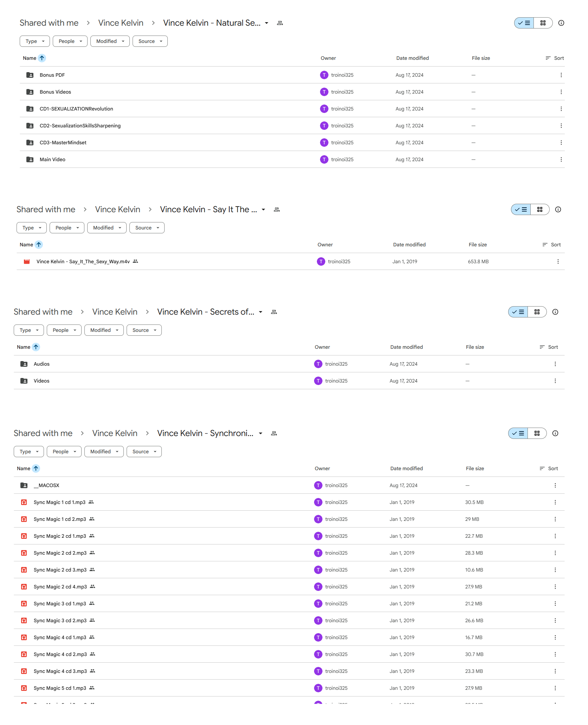Screen dimensions: 588x725
Task: Click shared-people icon beside Natural Se... title
Action: [280, 23]
